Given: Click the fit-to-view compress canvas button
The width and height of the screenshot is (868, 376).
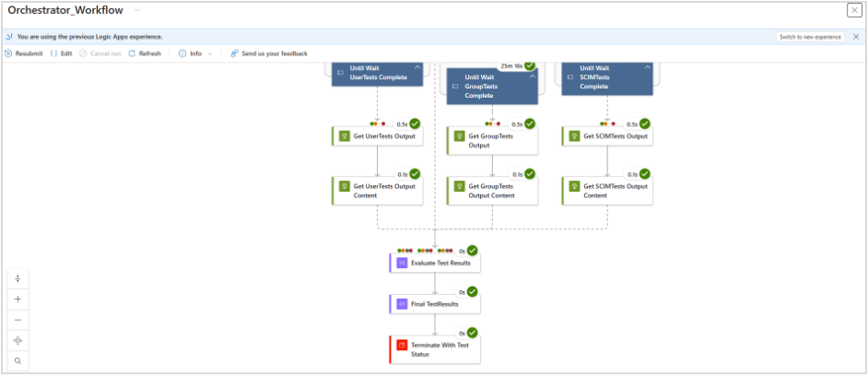Looking at the screenshot, I should coord(18,278).
